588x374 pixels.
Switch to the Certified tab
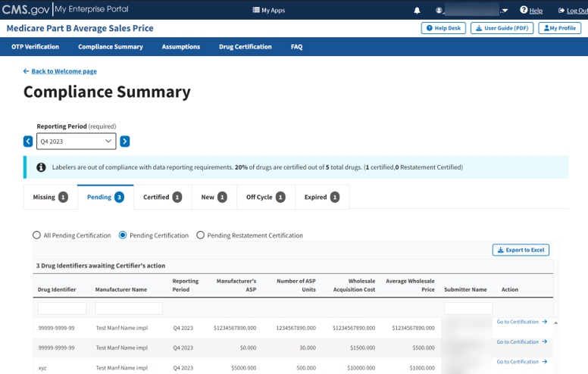(162, 197)
